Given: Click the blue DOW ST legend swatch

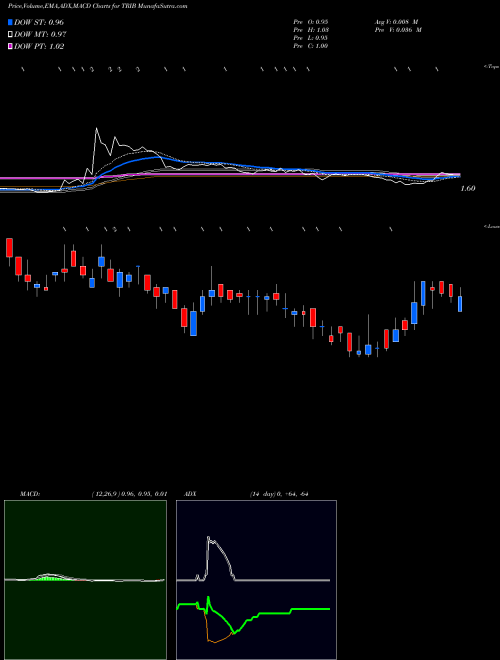Looking at the screenshot, I should (x=10, y=22).
